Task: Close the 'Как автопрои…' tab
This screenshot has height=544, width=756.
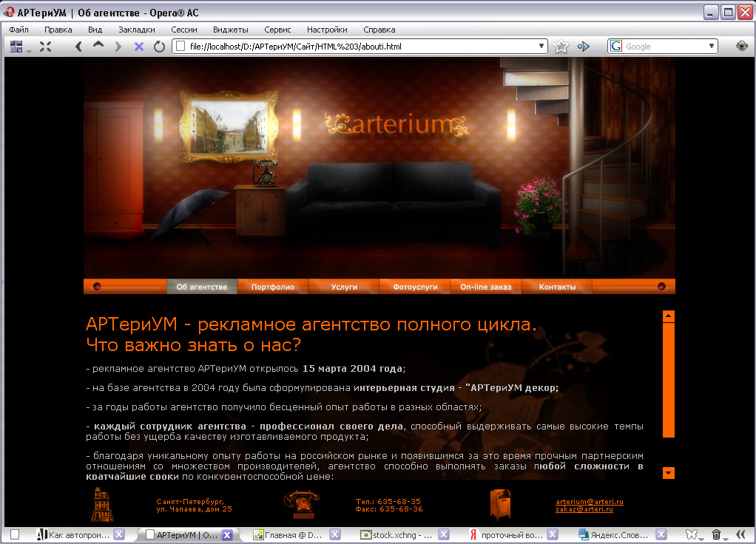Action: coord(119,534)
